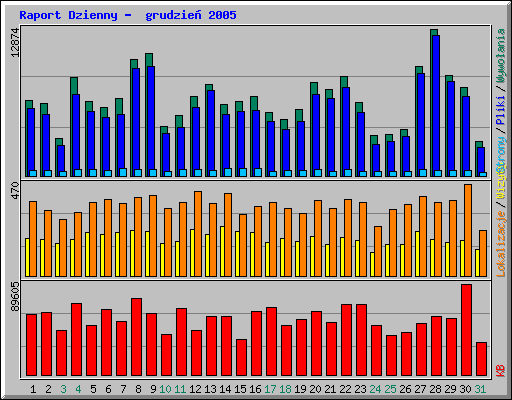Viewport: 512px width, 400px height.
Task: Click the green "Wywołania" legend label
Action: [501, 55]
